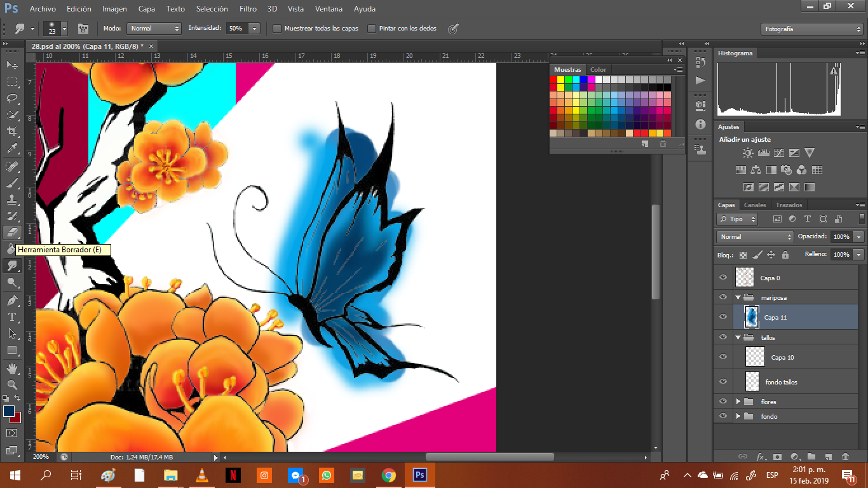
Task: Switch to the Canales tab
Action: click(x=755, y=205)
